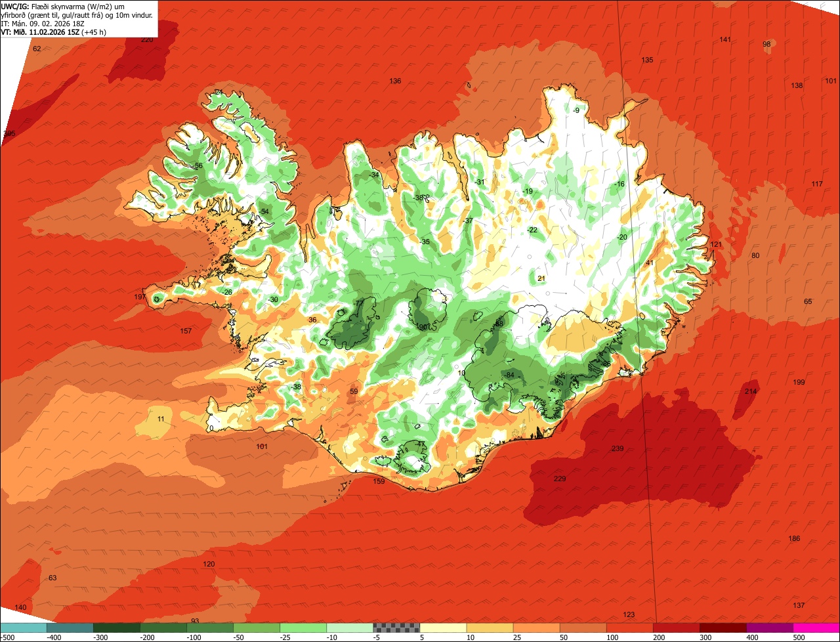The height and width of the screenshot is (642, 840).
Task: Click the 186 value in the lower right
Action: 794,538
